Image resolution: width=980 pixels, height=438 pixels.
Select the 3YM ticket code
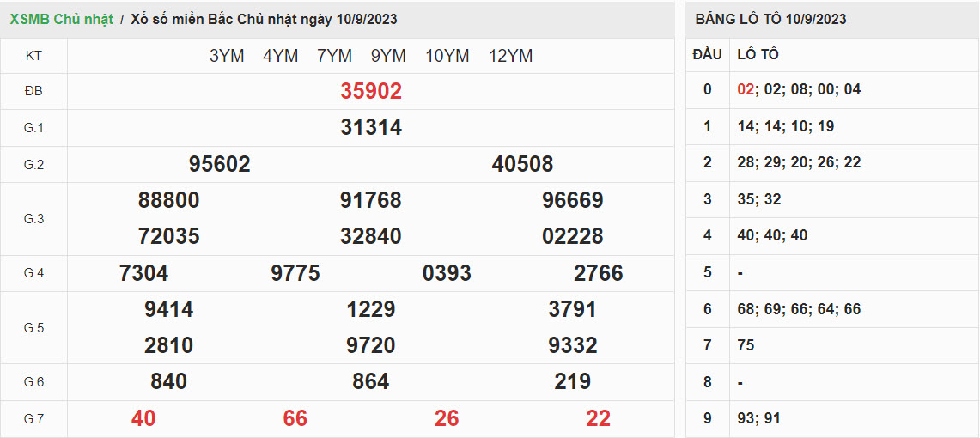point(227,56)
